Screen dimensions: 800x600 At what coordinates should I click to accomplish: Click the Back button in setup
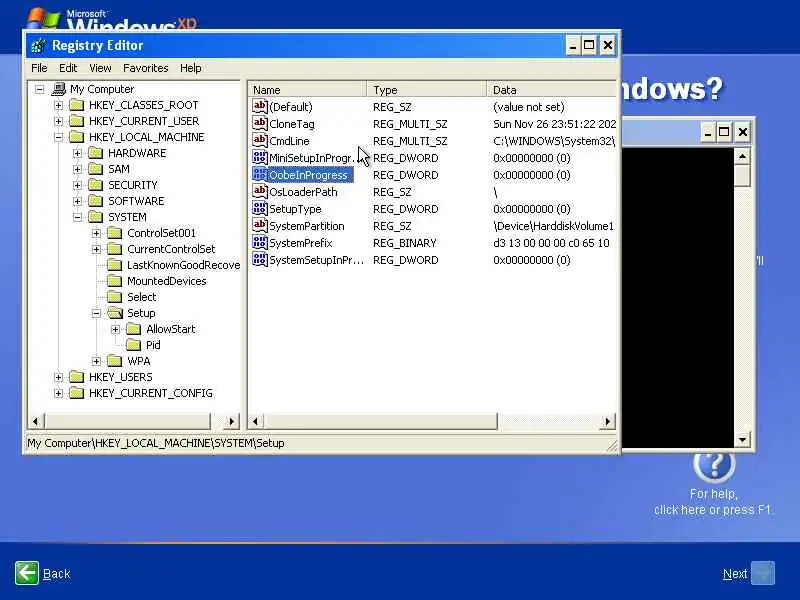(x=43, y=573)
